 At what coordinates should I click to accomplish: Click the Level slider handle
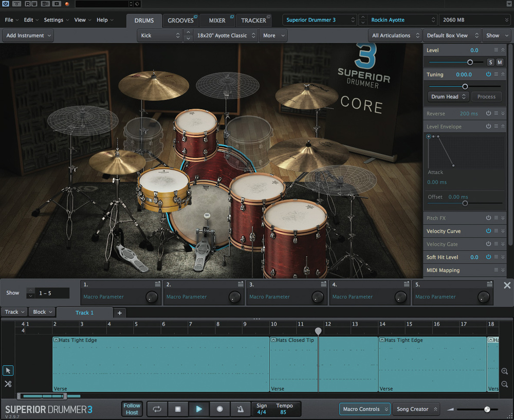[470, 62]
